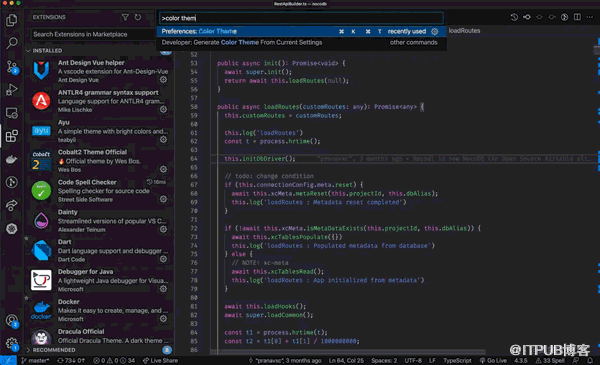Screen dimensions: 600x365
Task: Click the horizontal scrollbar under the editor
Action: pos(348,352)
